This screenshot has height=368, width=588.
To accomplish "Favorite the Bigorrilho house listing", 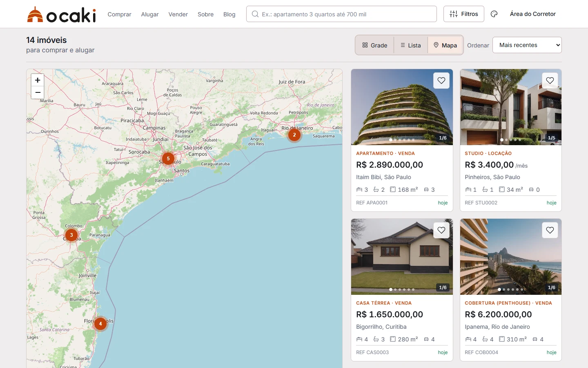I will click(441, 230).
